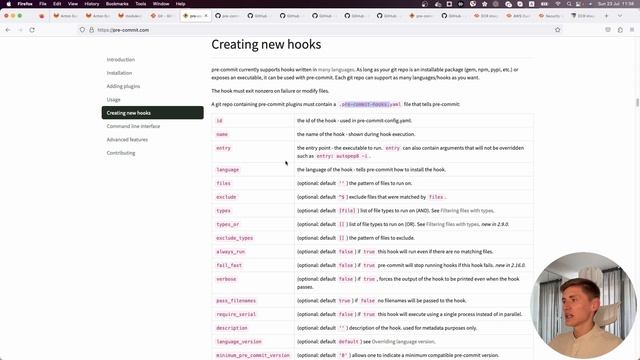
Task: Click the 'types_or' table key
Action: pos(228,224)
